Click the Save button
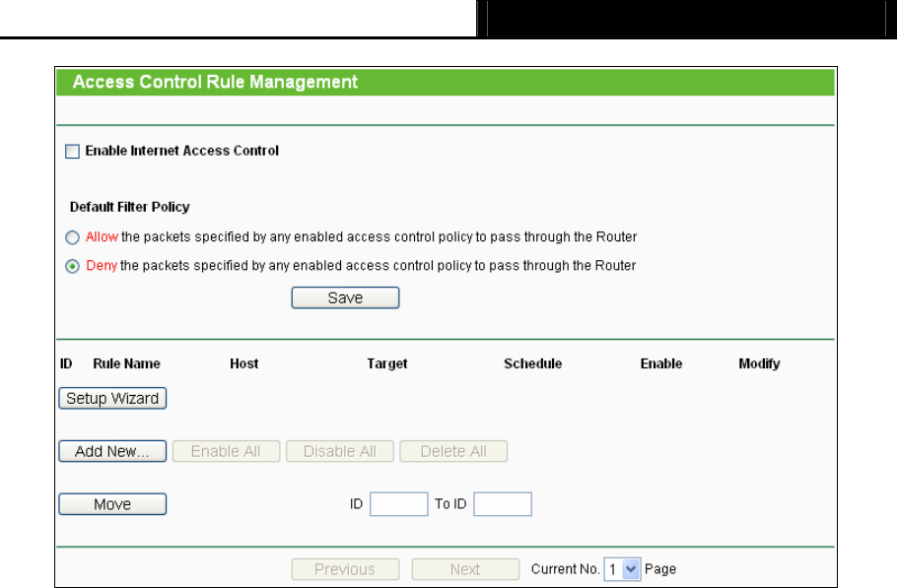The height and width of the screenshot is (588, 897). 345,297
